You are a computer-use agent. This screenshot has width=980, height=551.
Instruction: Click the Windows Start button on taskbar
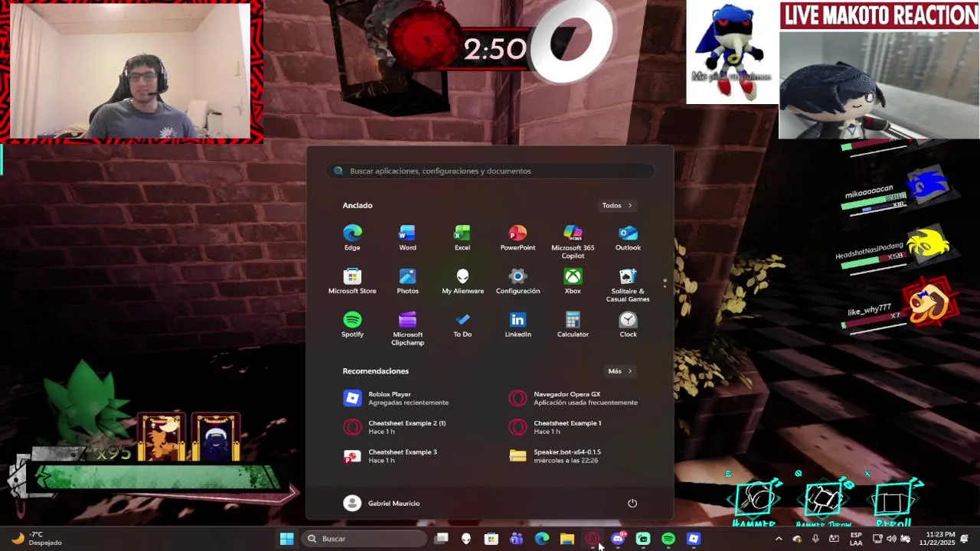click(286, 539)
